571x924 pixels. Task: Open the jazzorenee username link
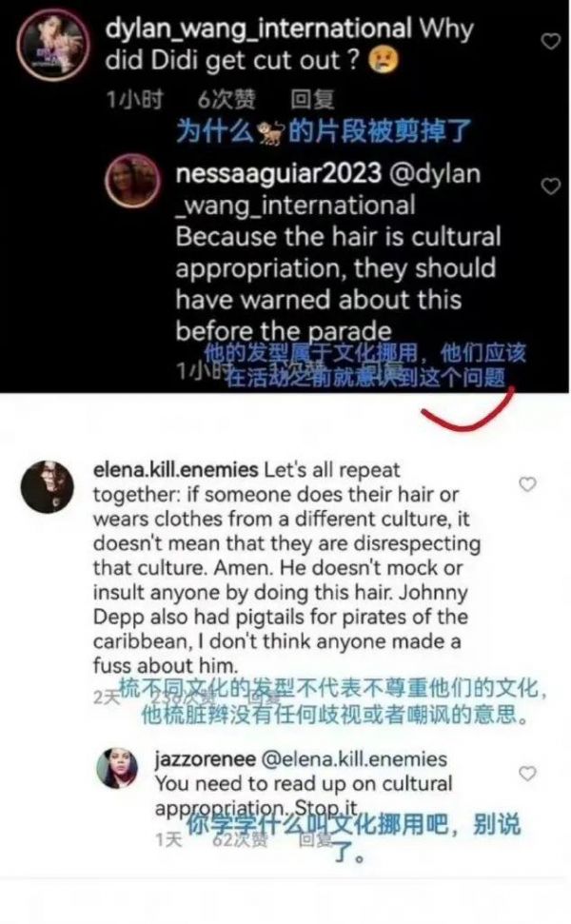(205, 759)
